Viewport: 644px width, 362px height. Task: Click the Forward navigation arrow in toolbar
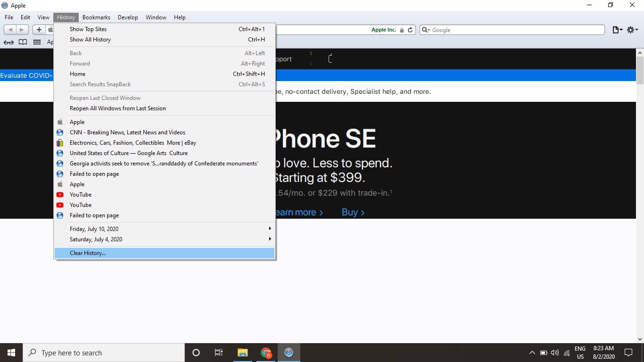click(22, 30)
